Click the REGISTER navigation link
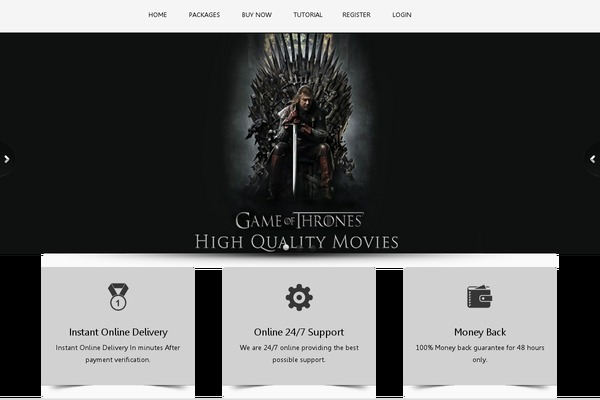This screenshot has height=400, width=600. [356, 15]
